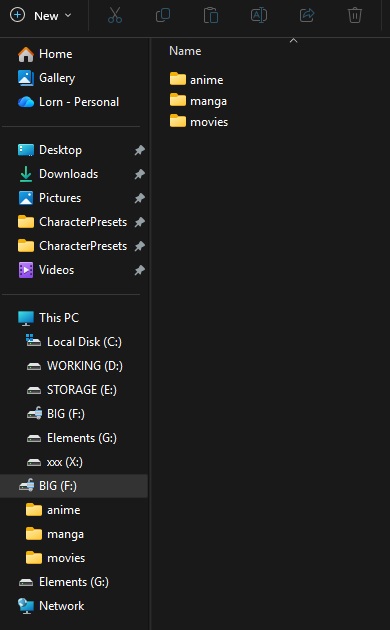Click the Gallery picture icon

26,78
